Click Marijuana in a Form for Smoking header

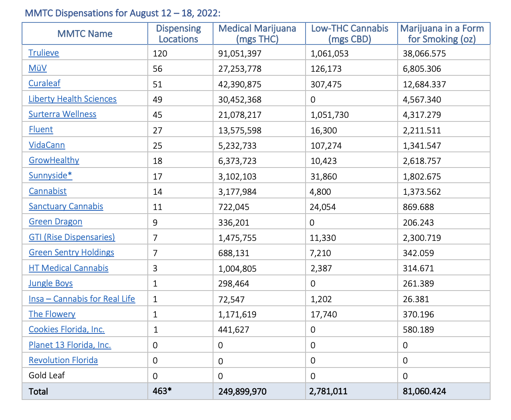(442, 34)
